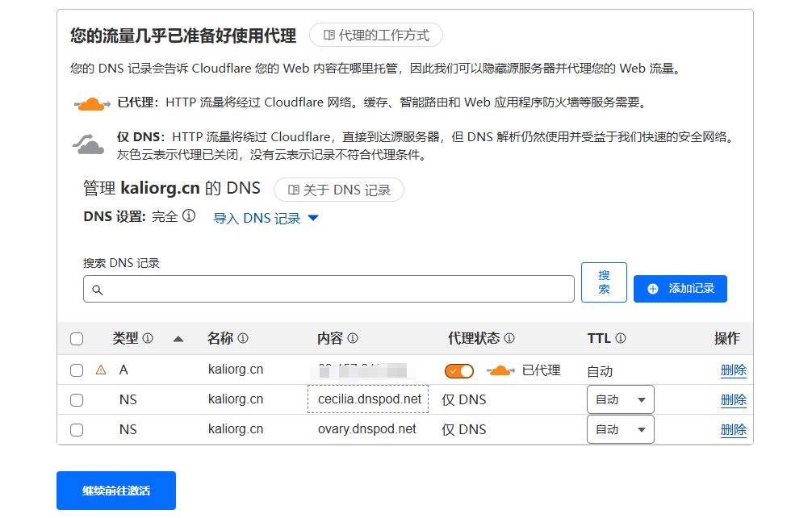Viewport: 812px width, 518px height.
Task: Click the info icon beside TTL header
Action: 621,338
